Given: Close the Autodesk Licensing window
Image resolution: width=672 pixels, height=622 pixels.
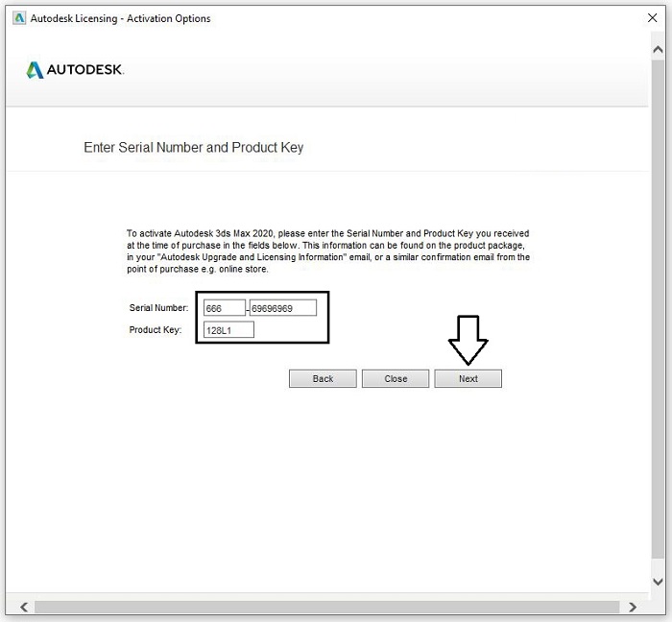Looking at the screenshot, I should pyautogui.click(x=652, y=18).
